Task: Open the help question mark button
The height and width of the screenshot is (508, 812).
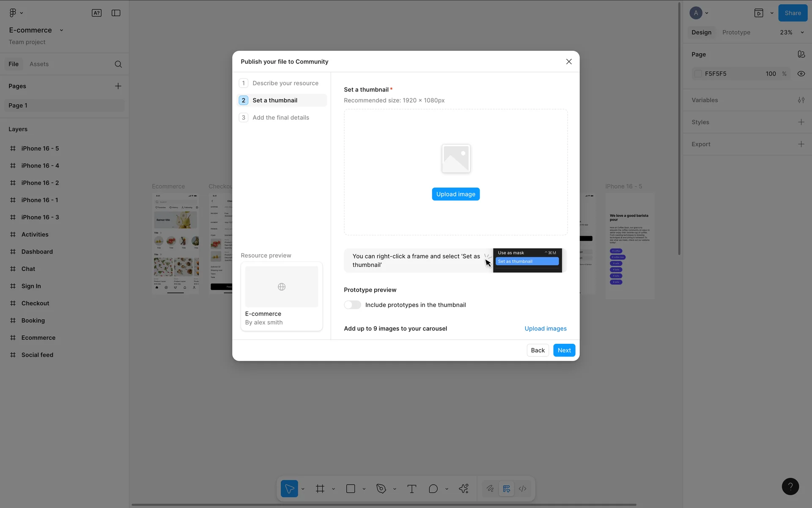Action: tap(790, 486)
